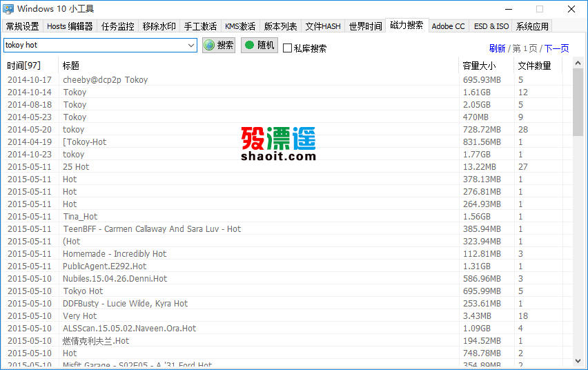Image resolution: width=588 pixels, height=370 pixels.
Task: Open the 任务监控 tab
Action: coord(118,26)
